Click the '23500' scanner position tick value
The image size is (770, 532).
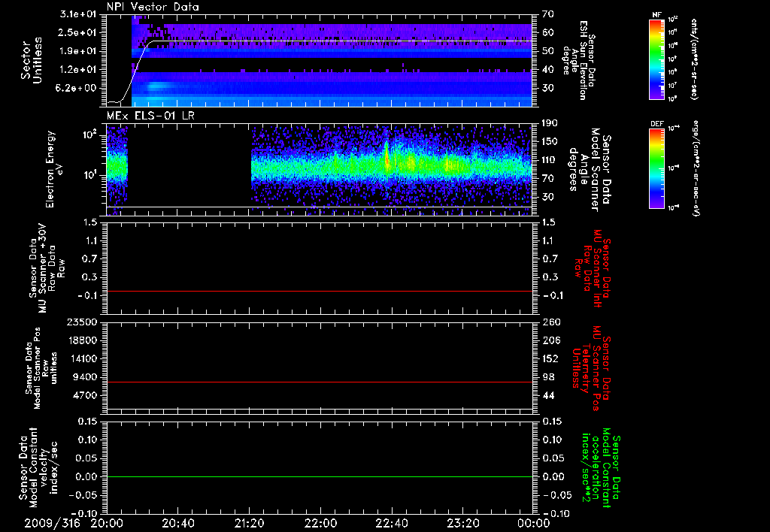tap(82, 322)
